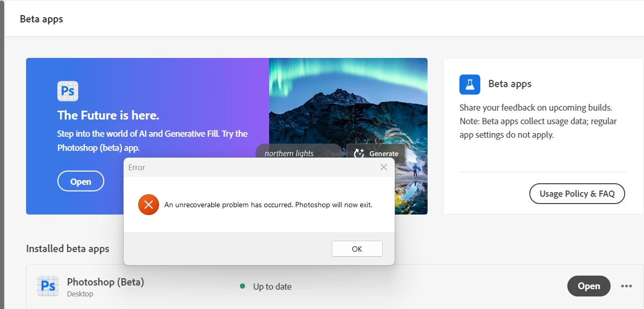Click the Beta apps flask icon
This screenshot has height=309, width=644.
point(470,84)
